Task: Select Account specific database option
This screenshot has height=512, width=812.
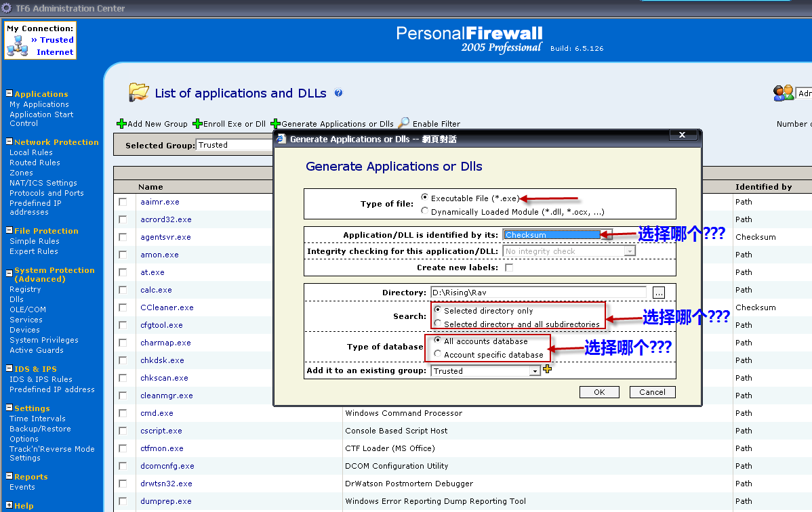Action: pyautogui.click(x=438, y=354)
